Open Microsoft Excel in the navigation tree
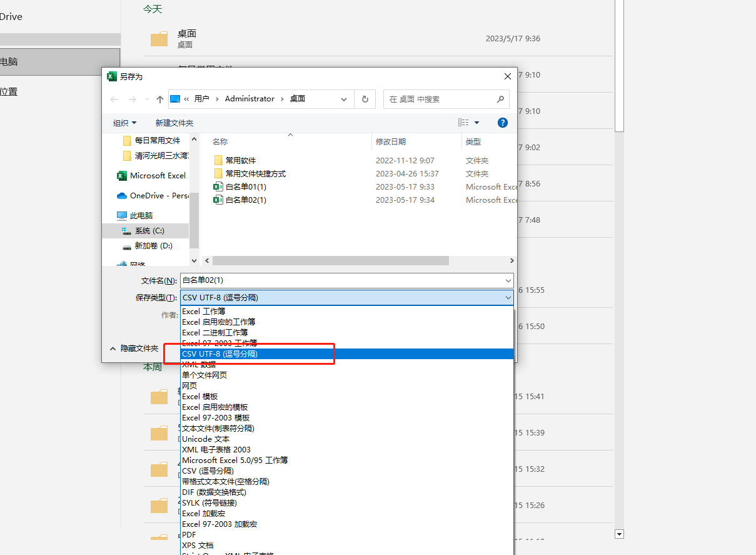Screen dimensions: 756x555 pyautogui.click(x=151, y=175)
